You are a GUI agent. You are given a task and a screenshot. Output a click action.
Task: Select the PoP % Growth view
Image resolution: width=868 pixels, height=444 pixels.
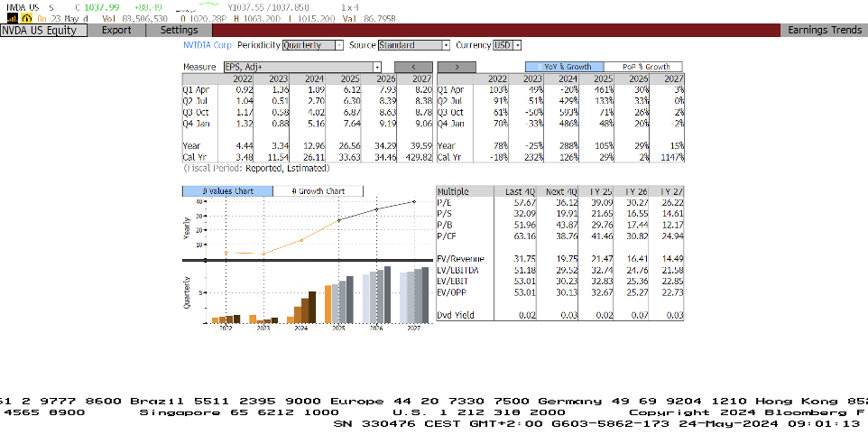[643, 67]
